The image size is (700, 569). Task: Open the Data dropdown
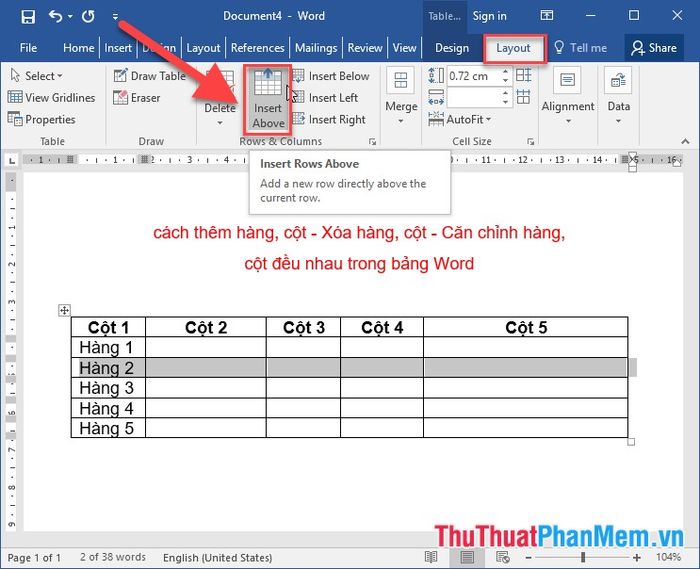[618, 97]
